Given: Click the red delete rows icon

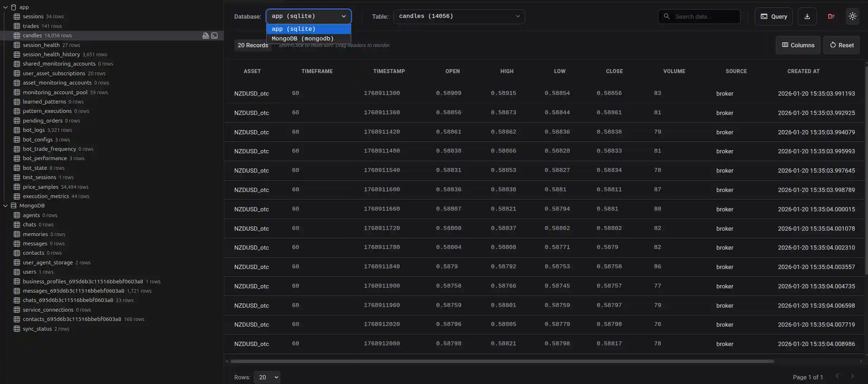Looking at the screenshot, I should tap(831, 16).
